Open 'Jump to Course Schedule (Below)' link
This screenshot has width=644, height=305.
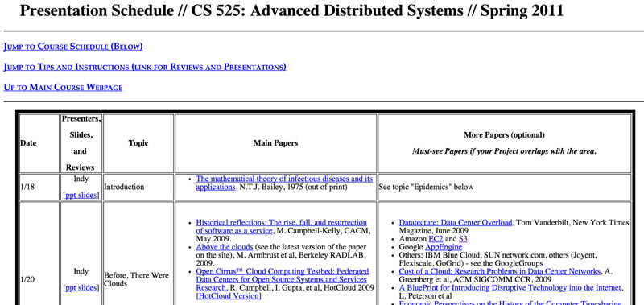73,47
